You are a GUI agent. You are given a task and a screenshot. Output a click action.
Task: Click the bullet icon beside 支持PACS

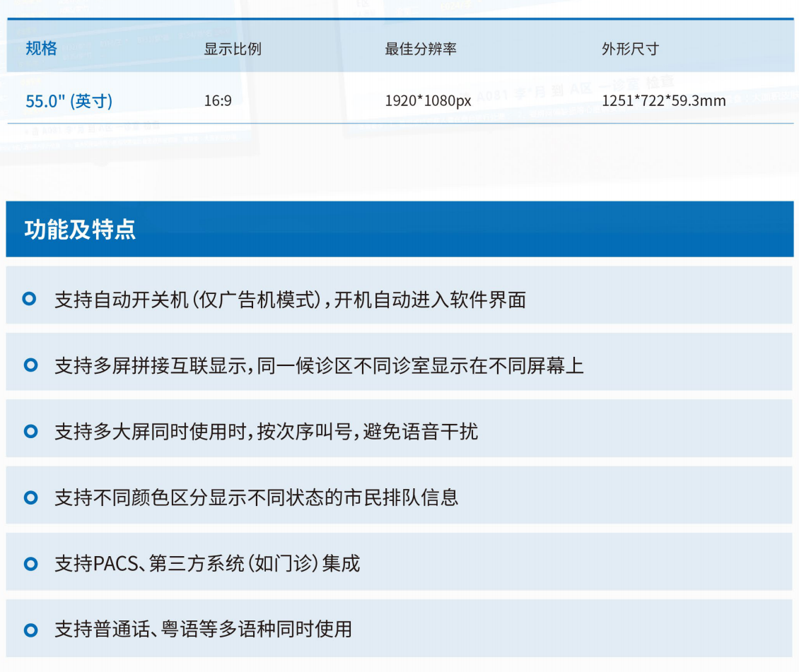pos(30,563)
